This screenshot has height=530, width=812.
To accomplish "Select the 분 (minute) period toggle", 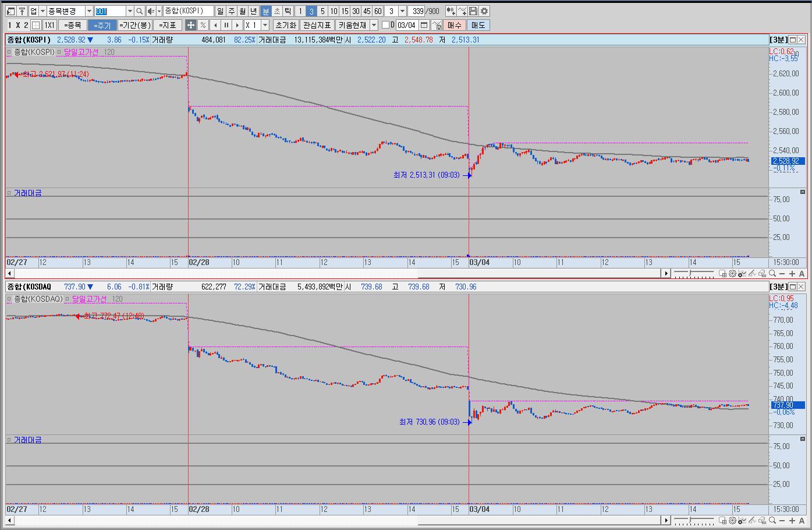I will pyautogui.click(x=265, y=11).
